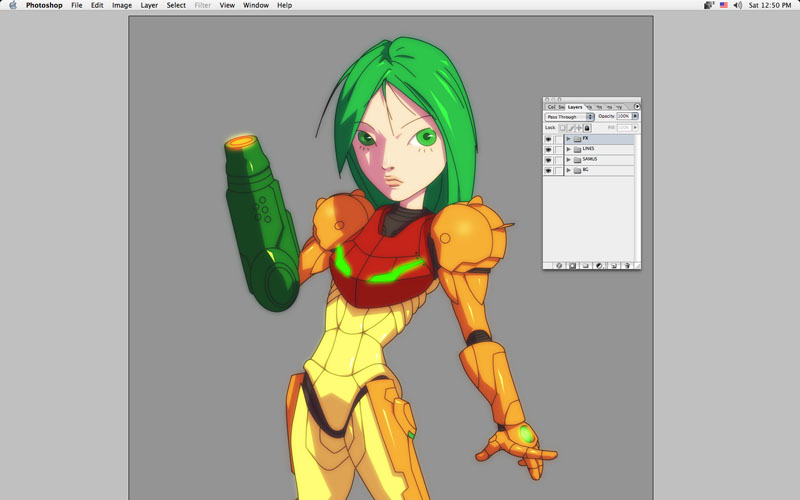Toggle the link box for BG group
800x500 pixels.
559,170
